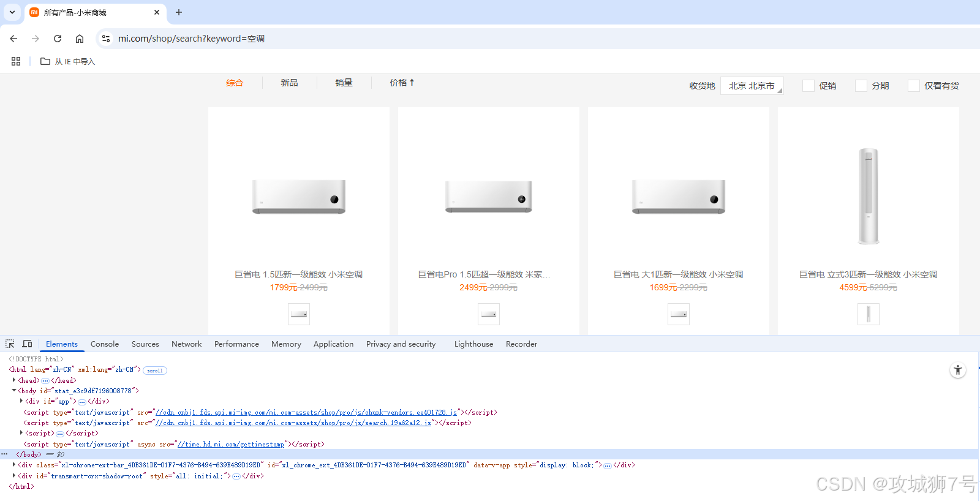Open a new browser tab
This screenshot has height=501, width=980.
point(179,12)
